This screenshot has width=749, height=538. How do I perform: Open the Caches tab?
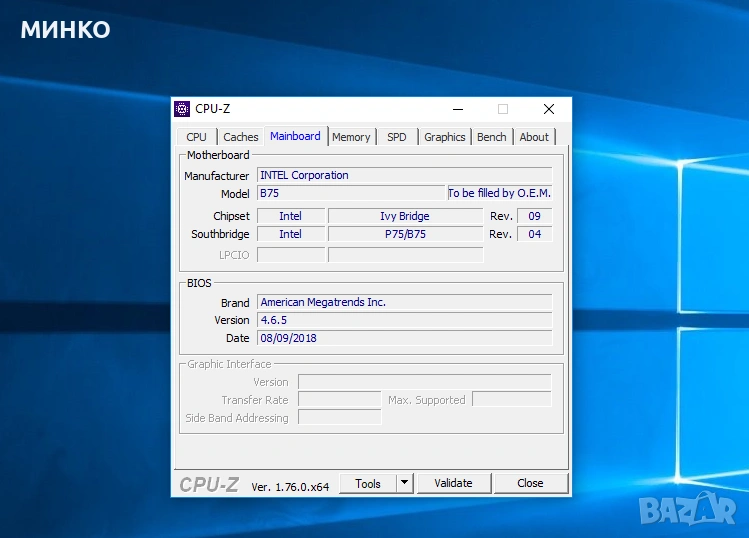click(241, 137)
